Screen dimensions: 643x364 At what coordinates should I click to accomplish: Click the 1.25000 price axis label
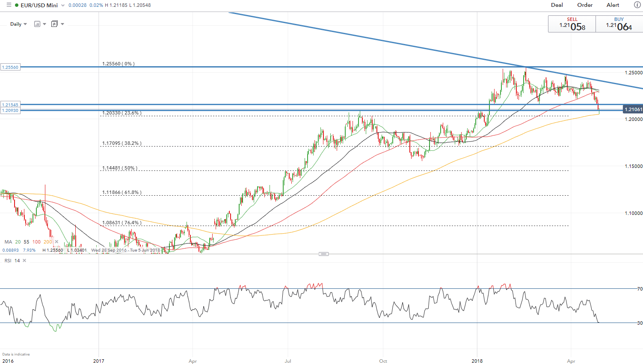click(634, 73)
